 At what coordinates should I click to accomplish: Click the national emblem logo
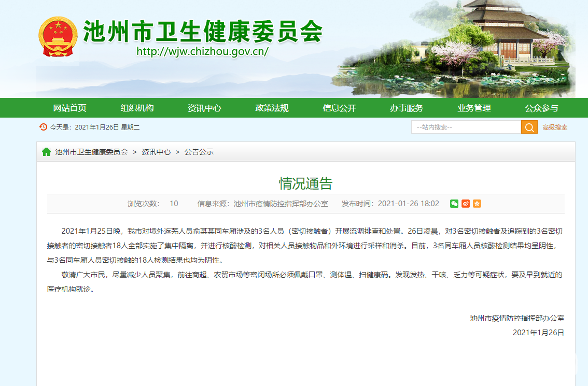pyautogui.click(x=58, y=36)
